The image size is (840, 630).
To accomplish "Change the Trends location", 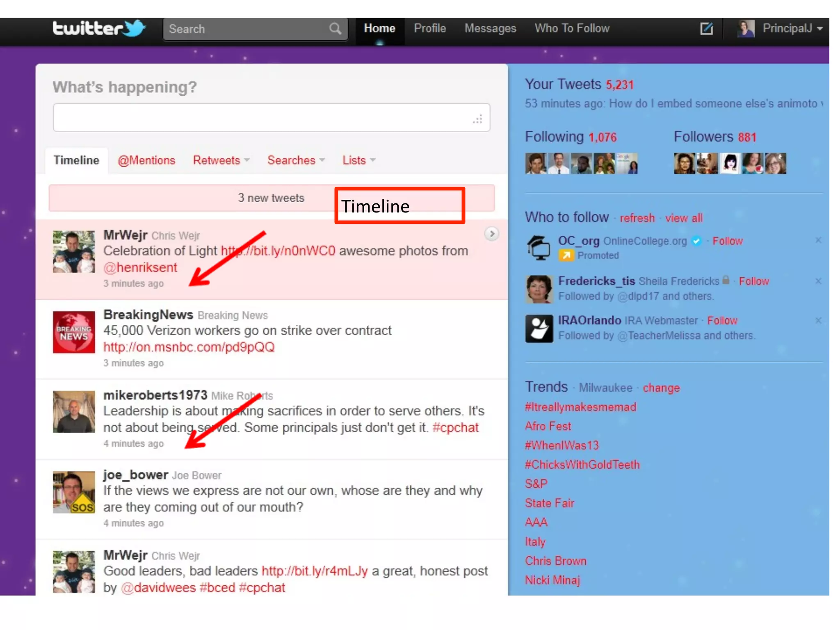I will pos(661,388).
